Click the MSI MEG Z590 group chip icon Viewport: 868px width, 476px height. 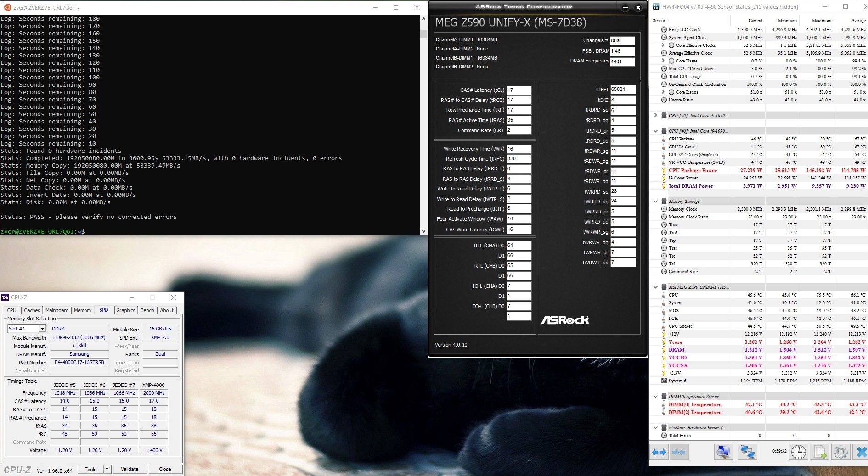click(x=664, y=287)
